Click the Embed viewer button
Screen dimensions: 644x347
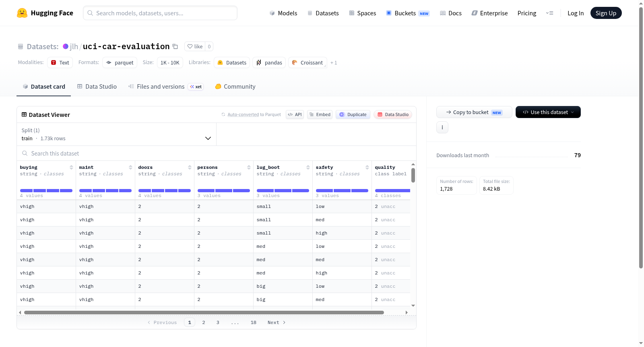(x=320, y=114)
